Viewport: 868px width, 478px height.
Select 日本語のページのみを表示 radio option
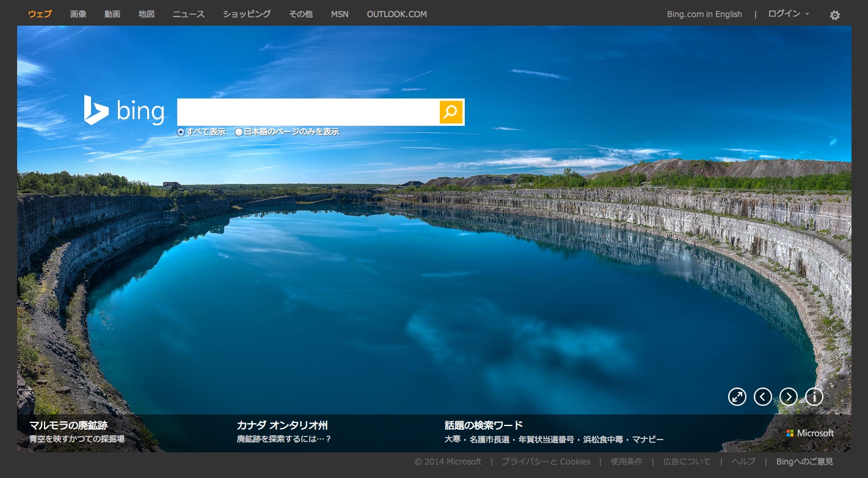pyautogui.click(x=239, y=132)
